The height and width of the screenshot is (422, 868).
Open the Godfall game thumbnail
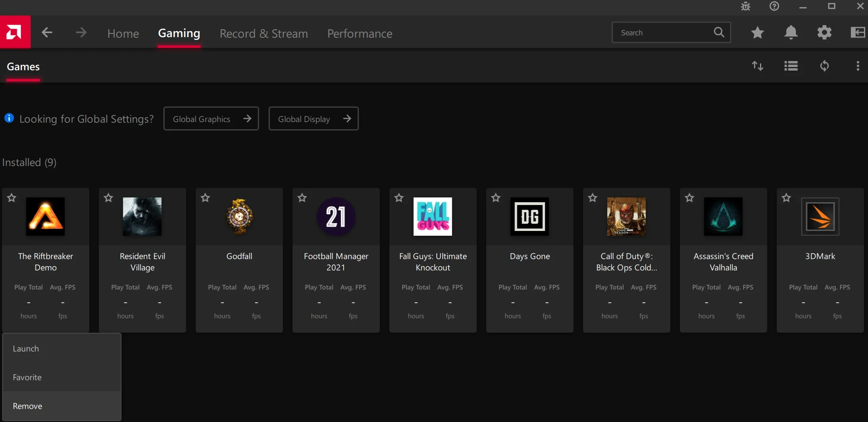[x=239, y=217]
